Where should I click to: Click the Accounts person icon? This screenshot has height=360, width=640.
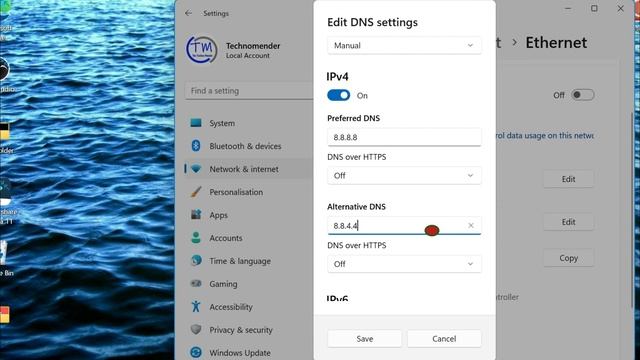[196, 238]
